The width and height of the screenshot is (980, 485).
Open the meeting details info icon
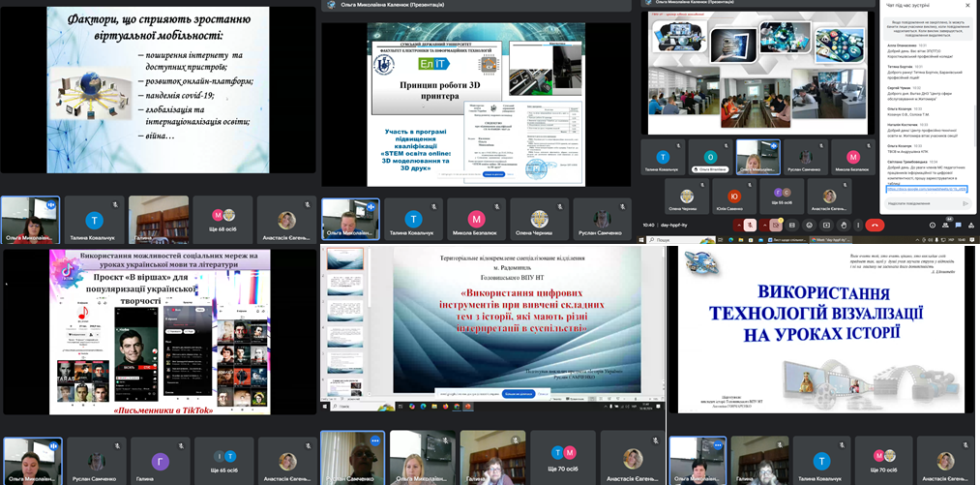tap(933, 225)
